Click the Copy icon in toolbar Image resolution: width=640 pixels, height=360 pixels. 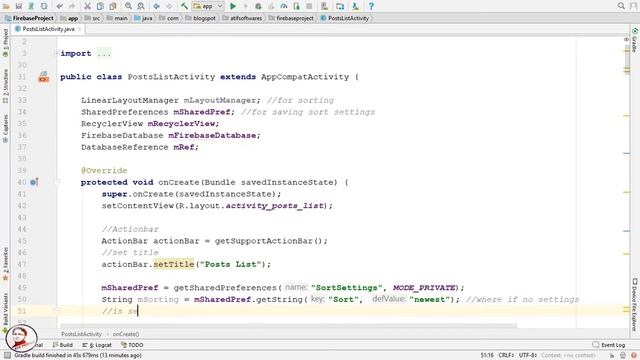click(100, 6)
